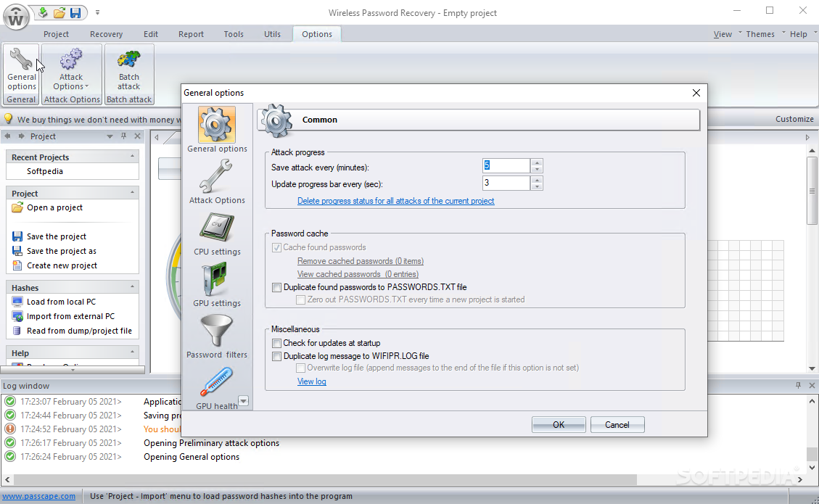Decrease Update progress bar seconds value
The width and height of the screenshot is (819, 504).
click(536, 186)
